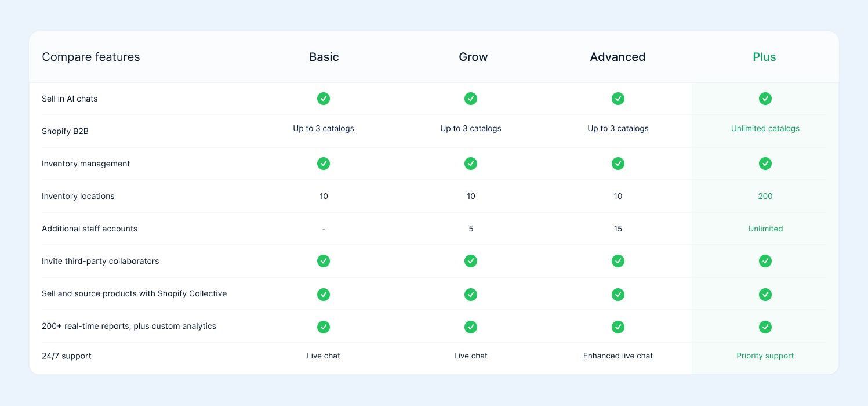Click the Advanced checkmark for Shopify Collective row
This screenshot has width=868, height=406.
click(x=618, y=295)
